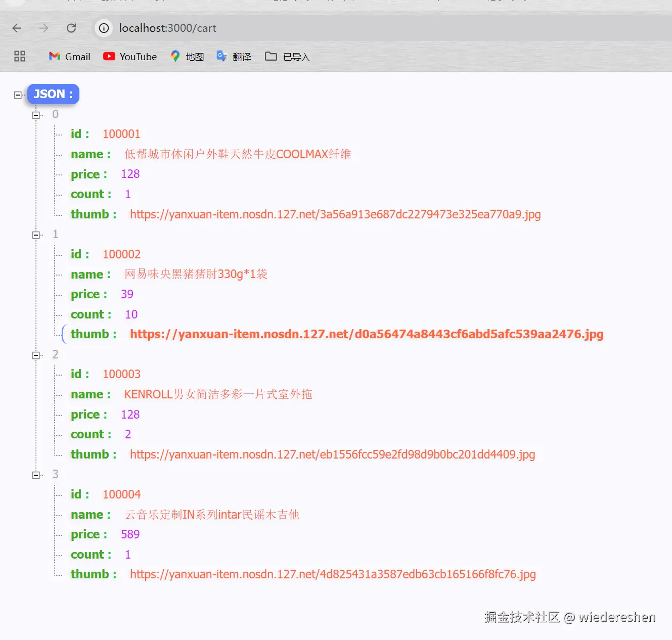Collapse array item 0
Viewport: 672px width, 640px height.
point(36,115)
